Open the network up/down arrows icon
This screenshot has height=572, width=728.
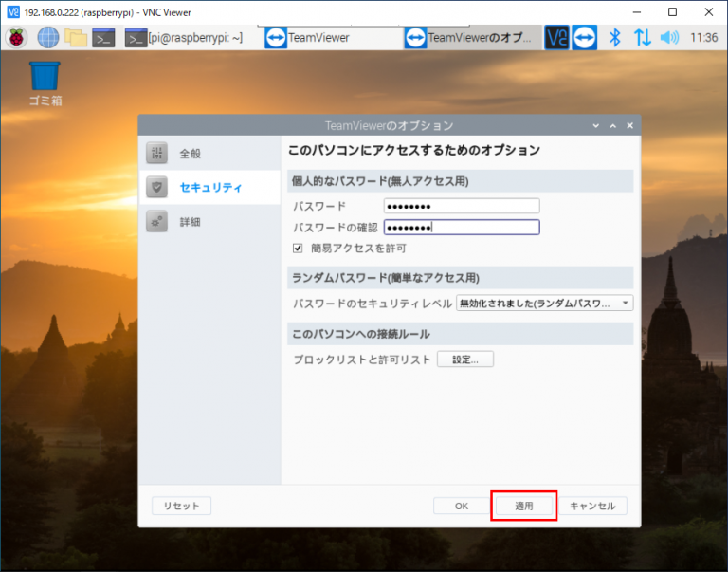click(643, 38)
